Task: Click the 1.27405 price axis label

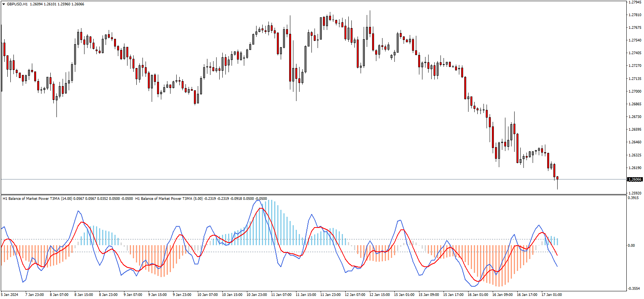Action: (635, 53)
